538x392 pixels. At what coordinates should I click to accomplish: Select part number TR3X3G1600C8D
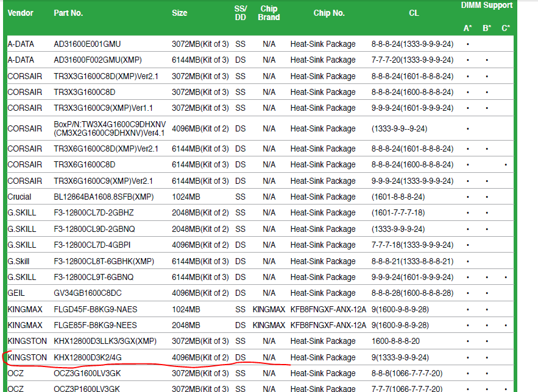85,92
